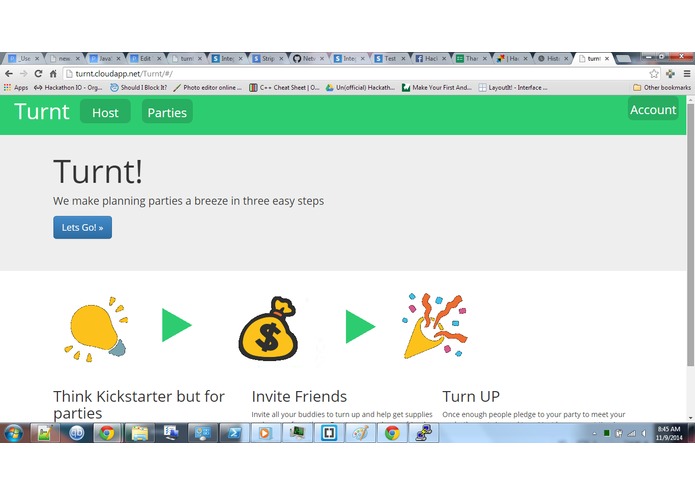Open the LayoutIt! - Interface bookmark
This screenshot has height=494, width=695.
(x=513, y=88)
